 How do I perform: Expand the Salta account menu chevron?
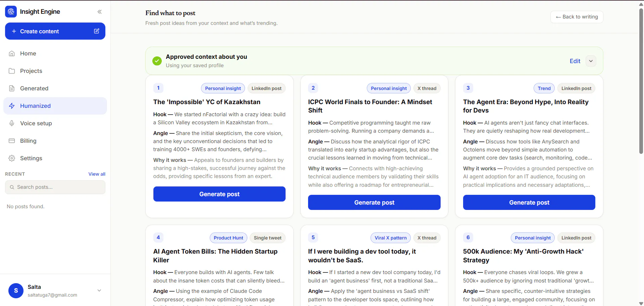click(99, 291)
